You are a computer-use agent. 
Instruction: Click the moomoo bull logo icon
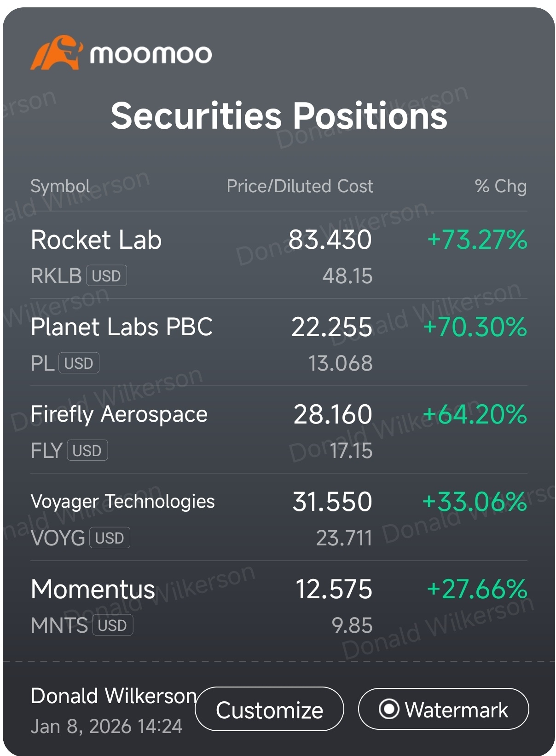click(57, 53)
